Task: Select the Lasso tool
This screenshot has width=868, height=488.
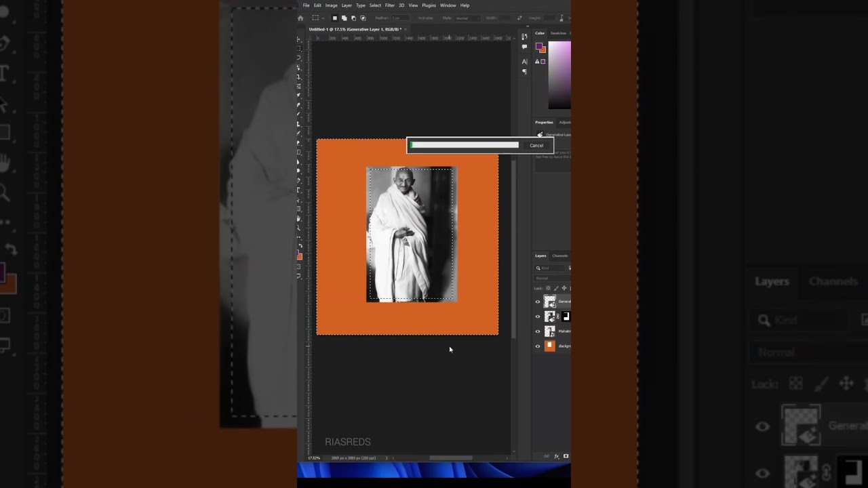Action: 299,58
